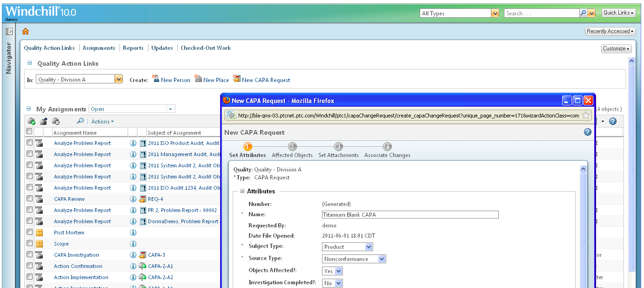Click the search magnifier in assignments toolbar
Screen dimensions: 644x288
pyautogui.click(x=80, y=121)
